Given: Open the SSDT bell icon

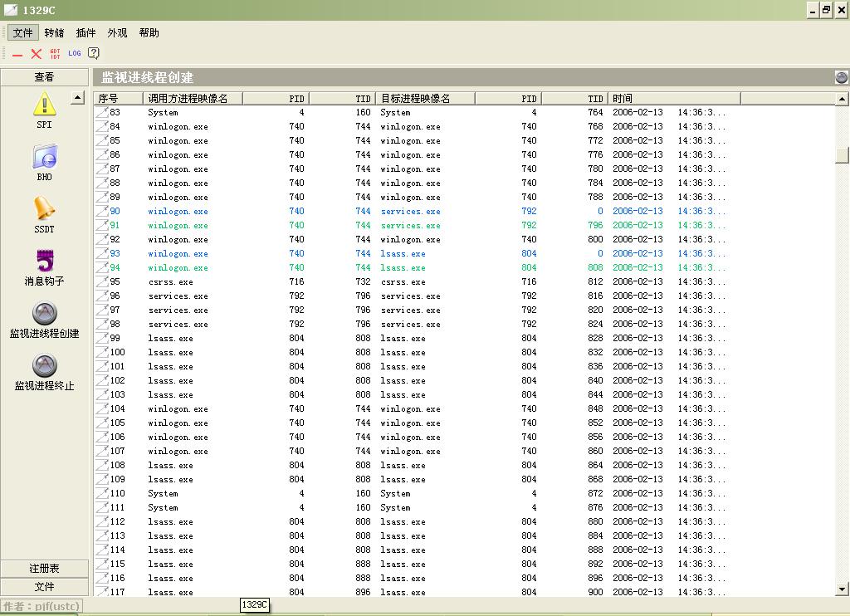Looking at the screenshot, I should [44, 209].
